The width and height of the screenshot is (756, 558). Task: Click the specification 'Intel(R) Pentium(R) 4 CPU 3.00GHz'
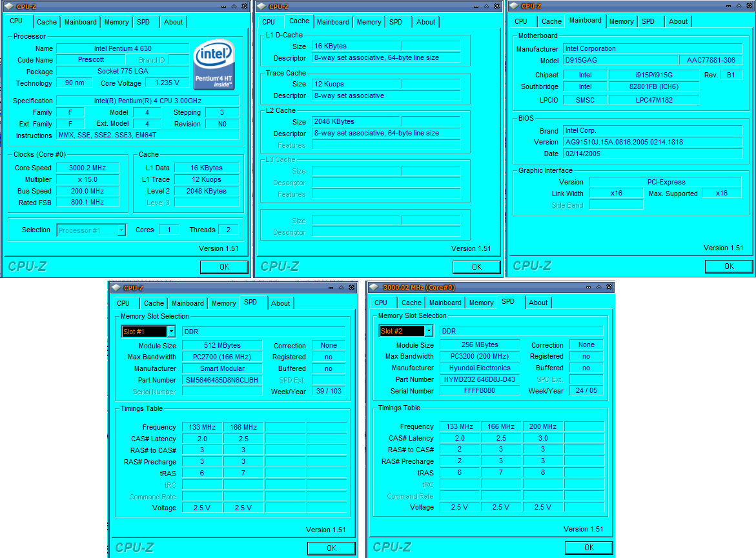[x=148, y=101]
